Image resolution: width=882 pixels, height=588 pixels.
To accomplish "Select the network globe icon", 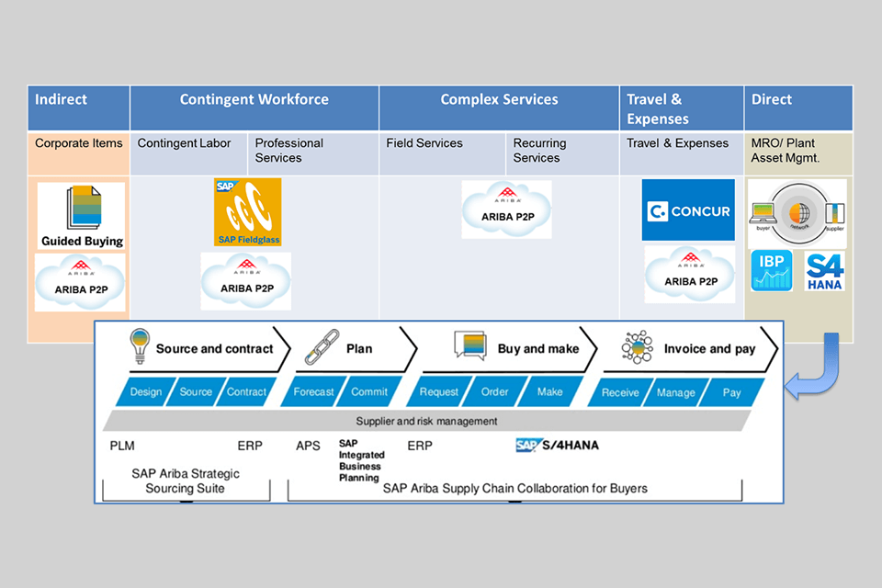I will (799, 214).
